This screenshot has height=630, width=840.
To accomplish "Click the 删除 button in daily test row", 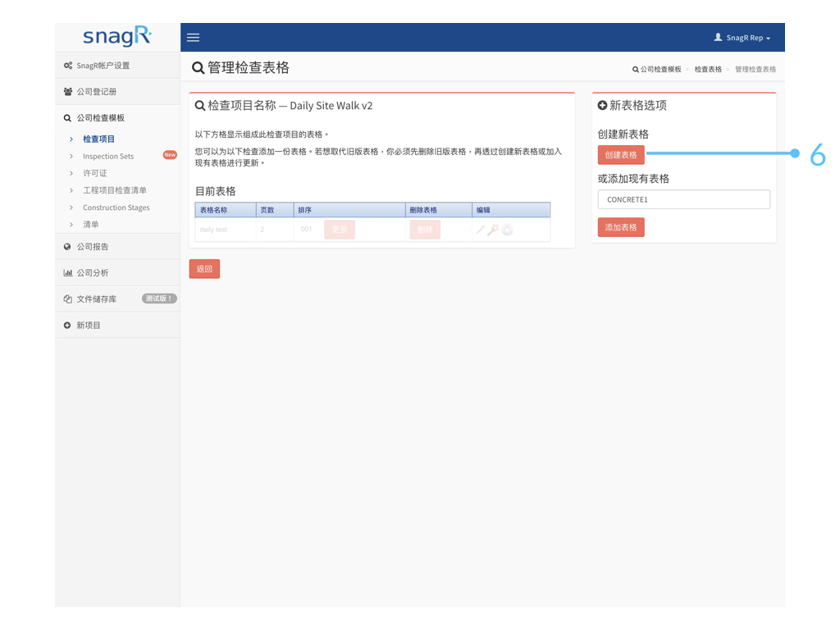I will click(425, 230).
